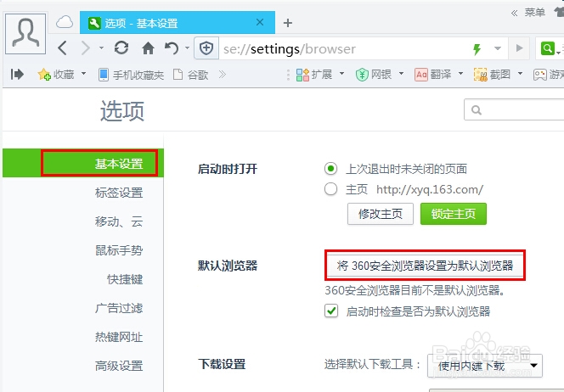
Task: Open the 使用内建下载 download tool dropdown
Action: pos(484,366)
